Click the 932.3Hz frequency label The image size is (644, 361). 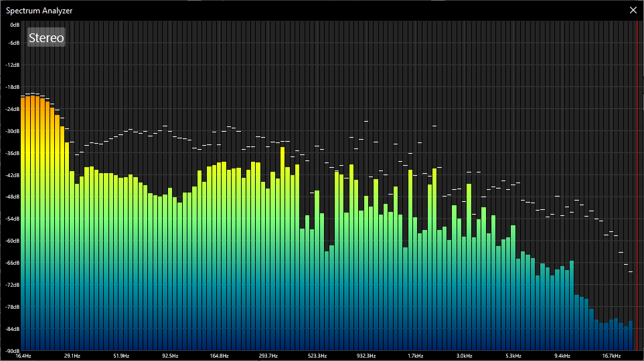(366, 356)
